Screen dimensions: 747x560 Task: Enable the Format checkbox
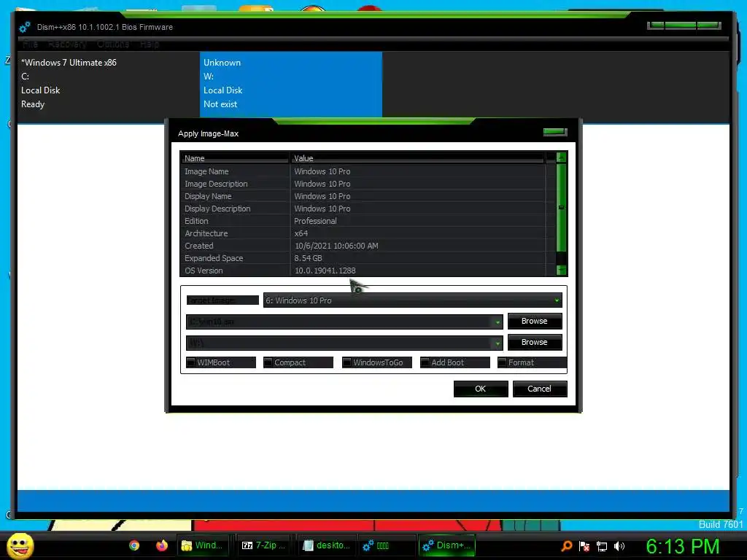[502, 362]
